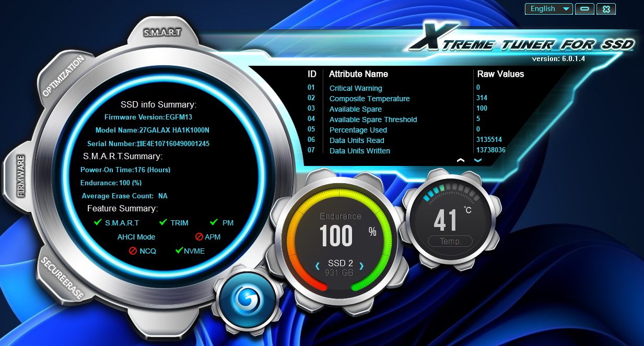
Task: Switch to previous SSD with left arrow
Action: pyautogui.click(x=318, y=266)
